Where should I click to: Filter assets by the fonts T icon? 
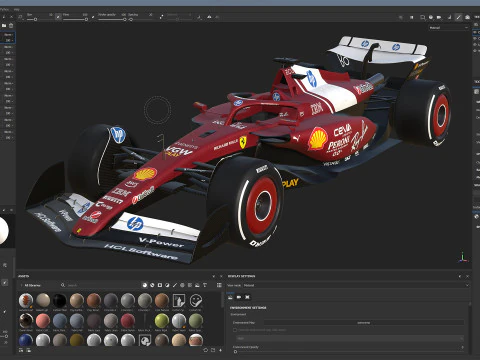point(205,285)
